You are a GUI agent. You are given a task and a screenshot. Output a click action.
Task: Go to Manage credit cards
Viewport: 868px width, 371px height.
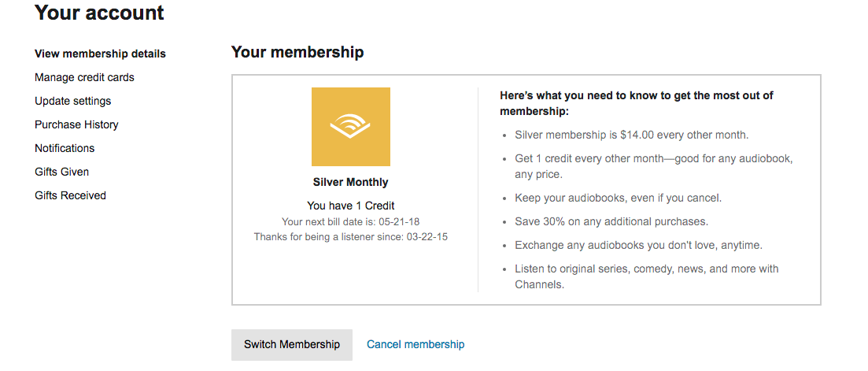[x=84, y=77]
